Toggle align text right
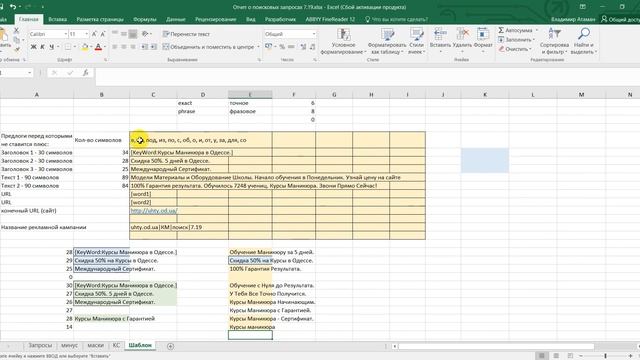Viewport: 640px width, 360px height. [133, 47]
